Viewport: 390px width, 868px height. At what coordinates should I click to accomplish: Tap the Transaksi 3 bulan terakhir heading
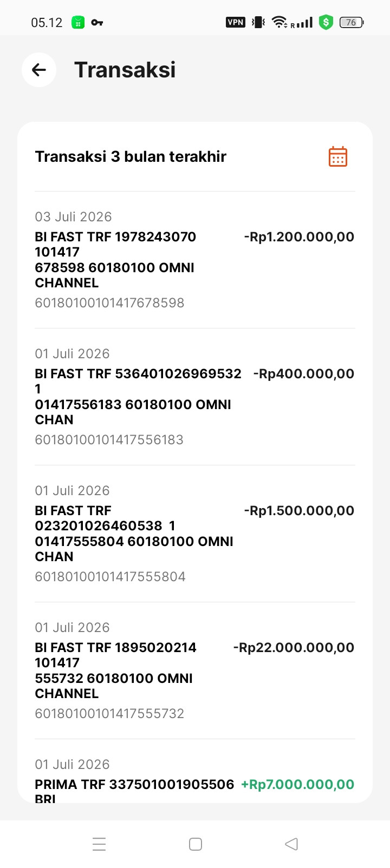pyautogui.click(x=131, y=156)
